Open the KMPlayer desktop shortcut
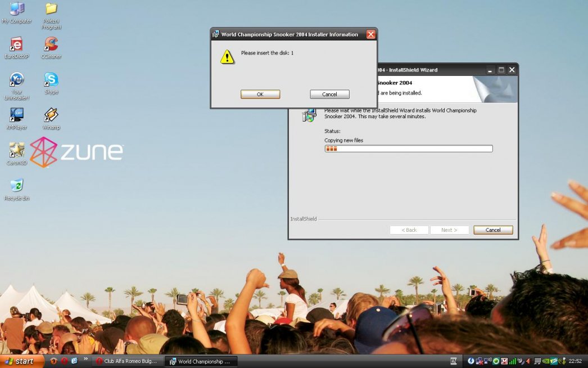Viewport: 588px width, 368px height. 17,116
